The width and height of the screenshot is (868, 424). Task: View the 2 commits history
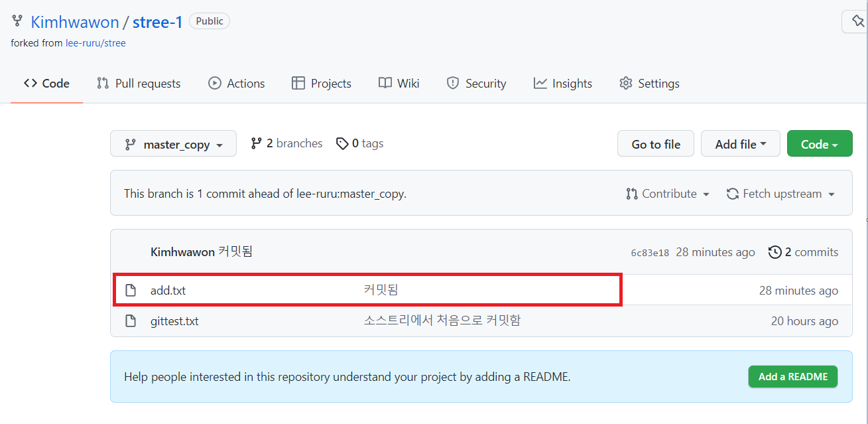click(804, 252)
